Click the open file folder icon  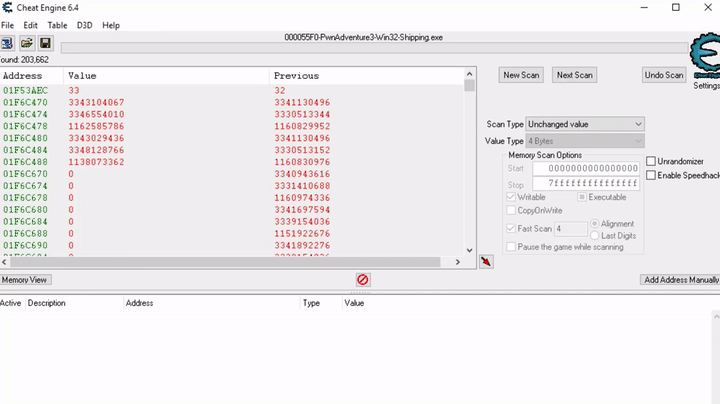click(27, 43)
